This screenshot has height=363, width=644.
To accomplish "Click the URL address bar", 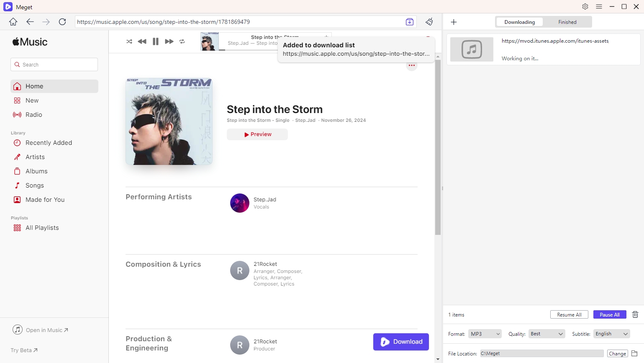I will click(239, 22).
